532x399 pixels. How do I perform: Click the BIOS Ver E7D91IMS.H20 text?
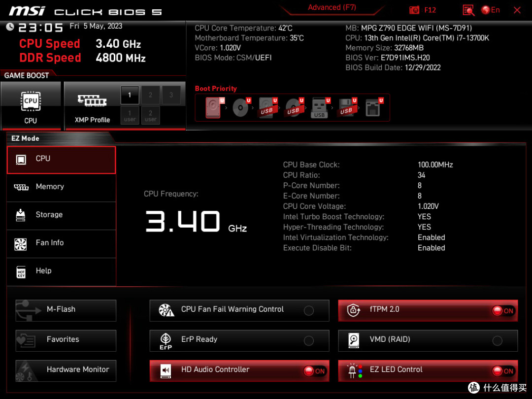click(x=388, y=58)
